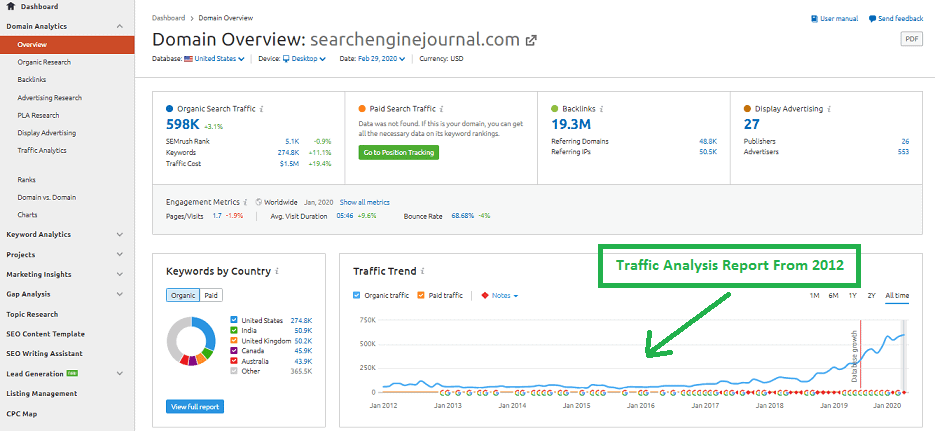The width and height of the screenshot is (935, 431).
Task: Click the Worldwide globe icon
Action: pyautogui.click(x=258, y=202)
